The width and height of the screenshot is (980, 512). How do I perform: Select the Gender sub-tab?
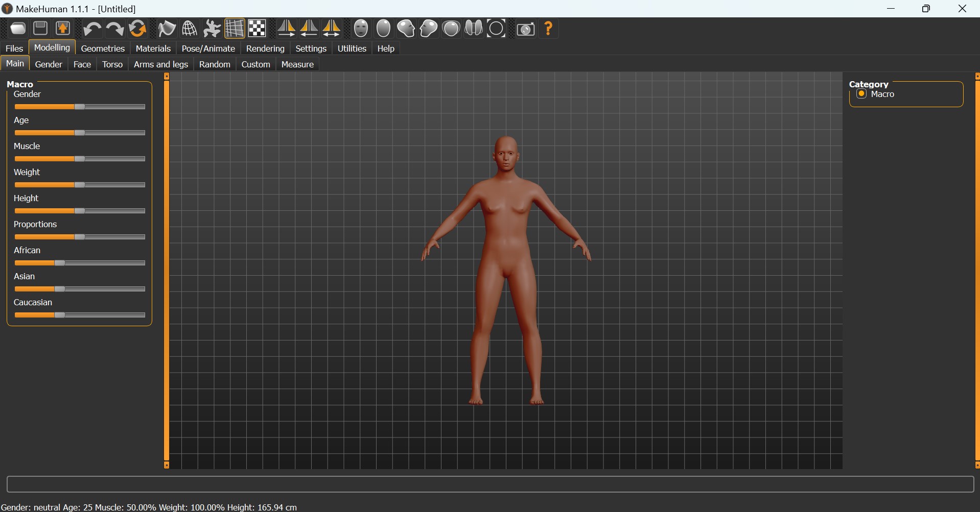49,64
